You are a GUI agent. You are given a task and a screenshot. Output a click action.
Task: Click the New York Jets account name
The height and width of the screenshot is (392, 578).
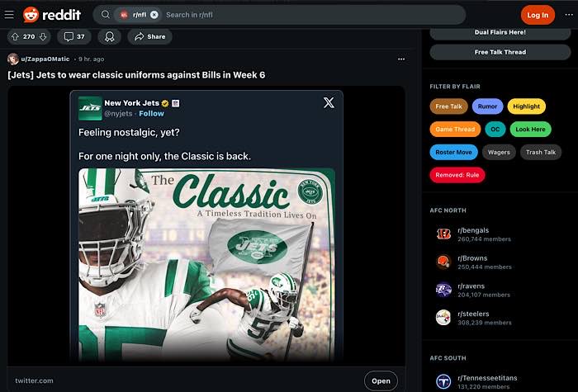pos(131,103)
